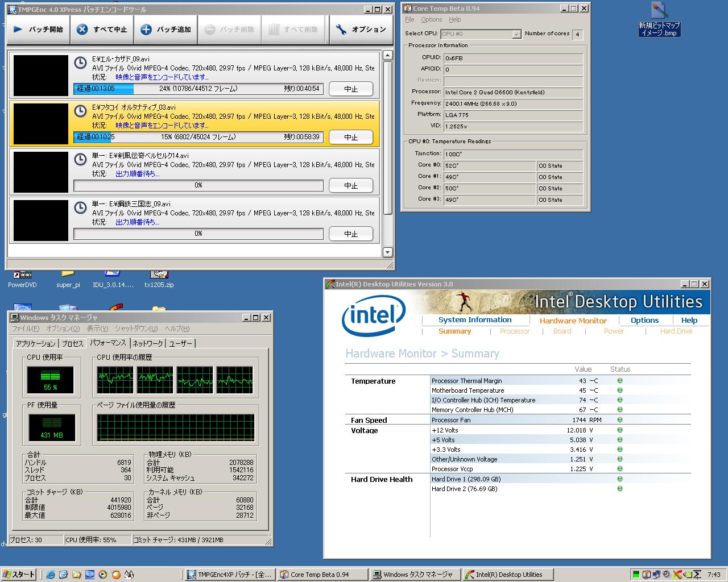
Task: Click the Power link under Hardware Monitor
Action: click(614, 331)
